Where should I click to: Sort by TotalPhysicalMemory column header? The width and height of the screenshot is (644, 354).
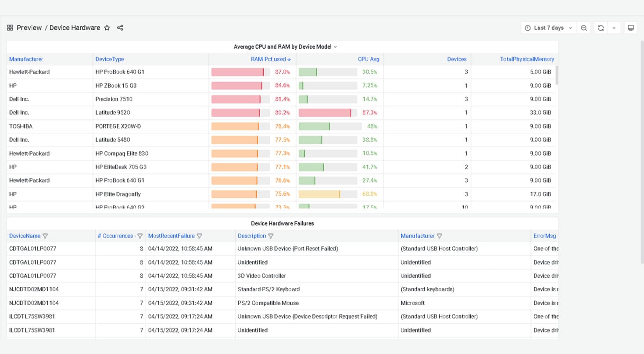tap(527, 59)
